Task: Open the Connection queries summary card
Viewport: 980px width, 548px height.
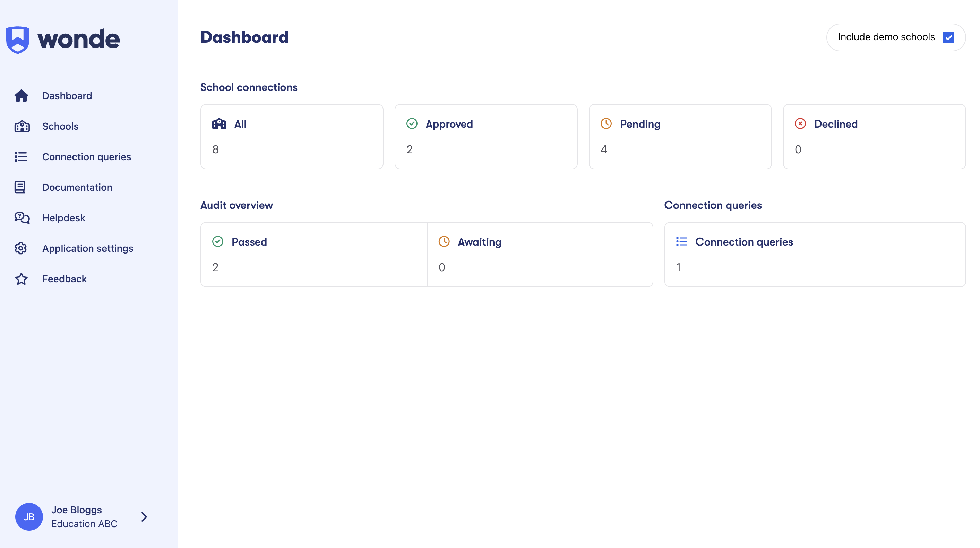Action: point(815,255)
